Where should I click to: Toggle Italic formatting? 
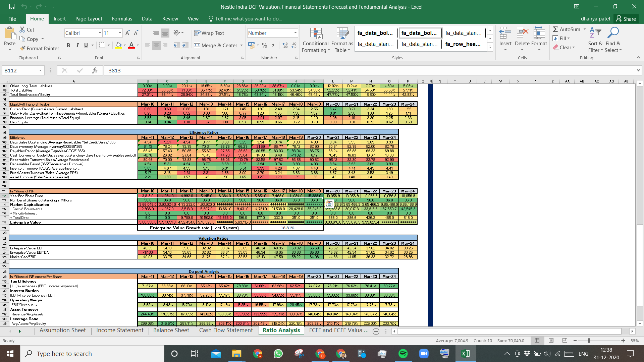pyautogui.click(x=77, y=45)
